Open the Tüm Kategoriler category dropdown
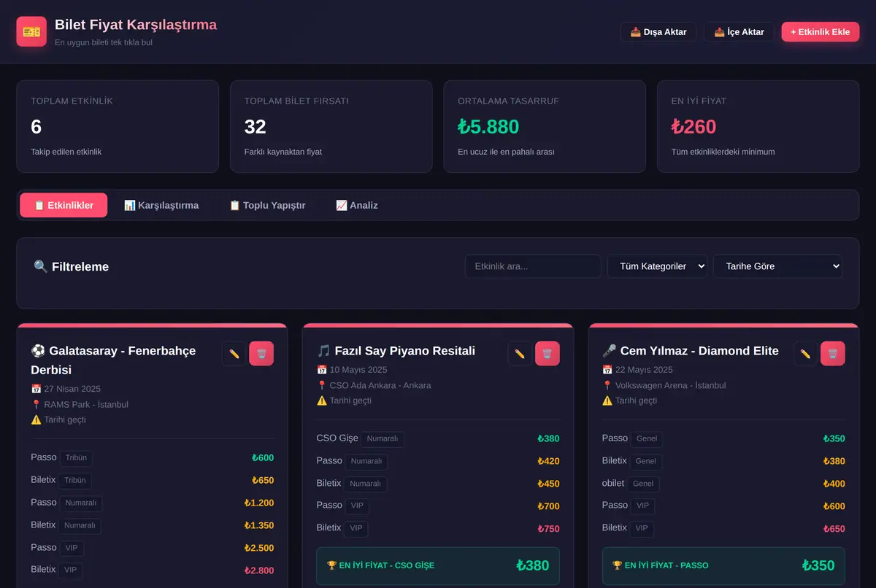Viewport: 876px width, 588px height. (657, 266)
